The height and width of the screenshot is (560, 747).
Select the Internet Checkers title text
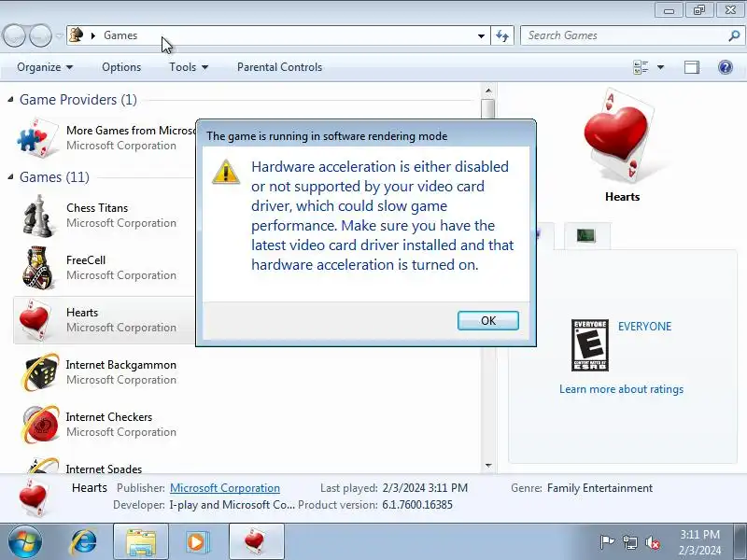109,417
